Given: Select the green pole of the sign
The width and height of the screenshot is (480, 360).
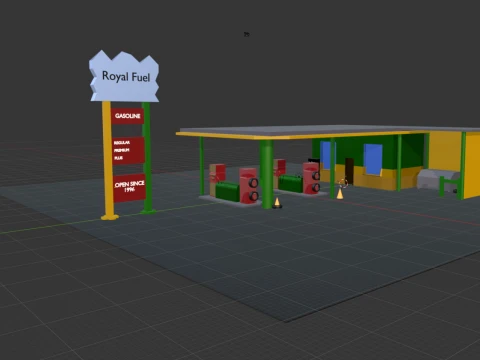Looking at the screenshot, I should pyautogui.click(x=147, y=157).
